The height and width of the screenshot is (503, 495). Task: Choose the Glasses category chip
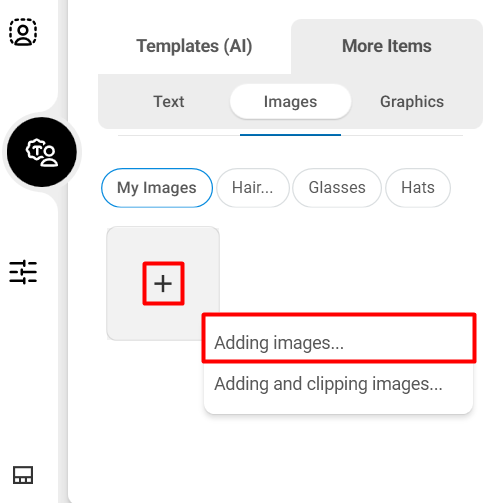click(337, 188)
